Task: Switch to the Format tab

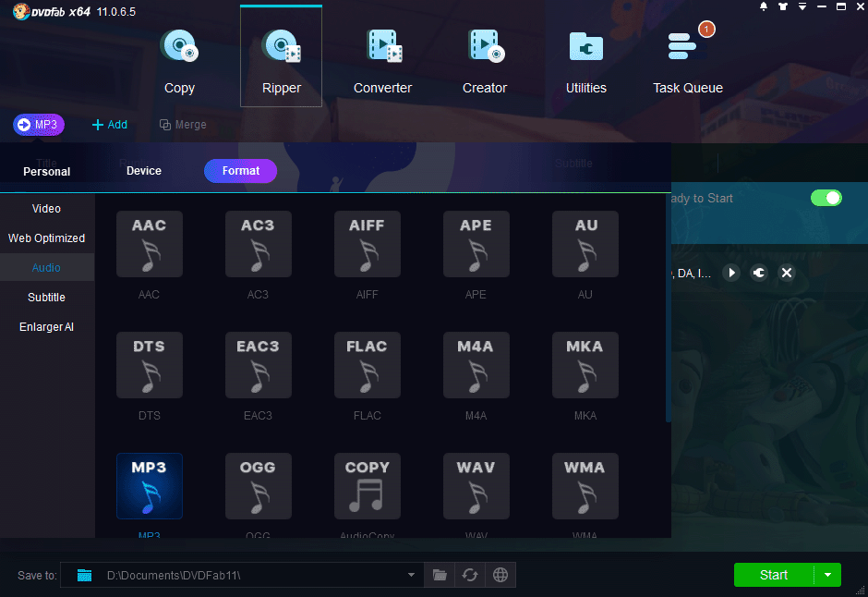Action: pos(240,171)
